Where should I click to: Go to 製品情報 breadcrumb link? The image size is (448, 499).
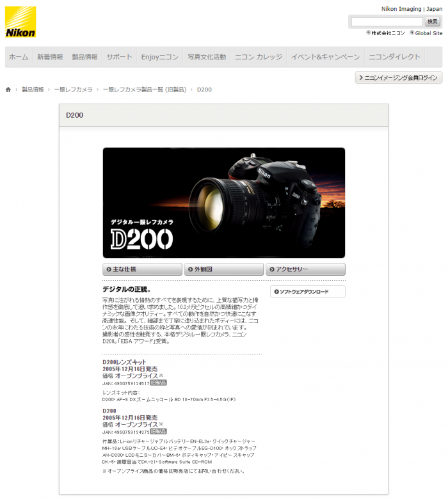[33, 90]
